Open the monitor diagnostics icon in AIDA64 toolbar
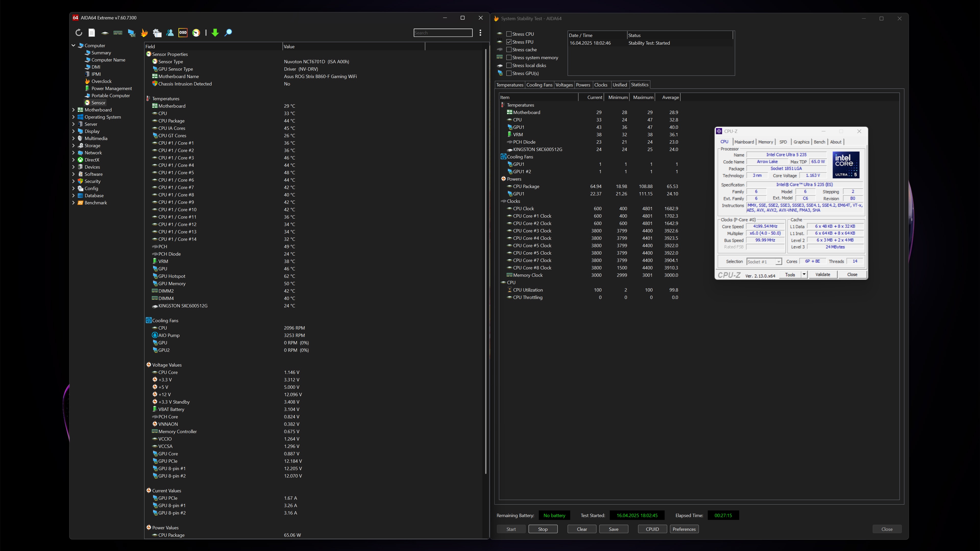Viewport: 980px width, 551px height. point(131,33)
